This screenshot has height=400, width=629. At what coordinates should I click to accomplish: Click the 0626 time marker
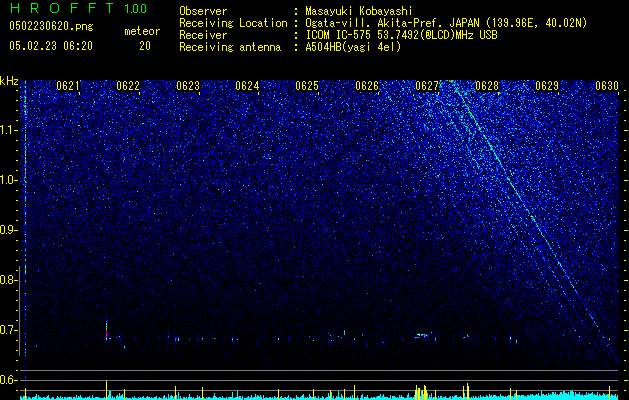pyautogui.click(x=367, y=86)
